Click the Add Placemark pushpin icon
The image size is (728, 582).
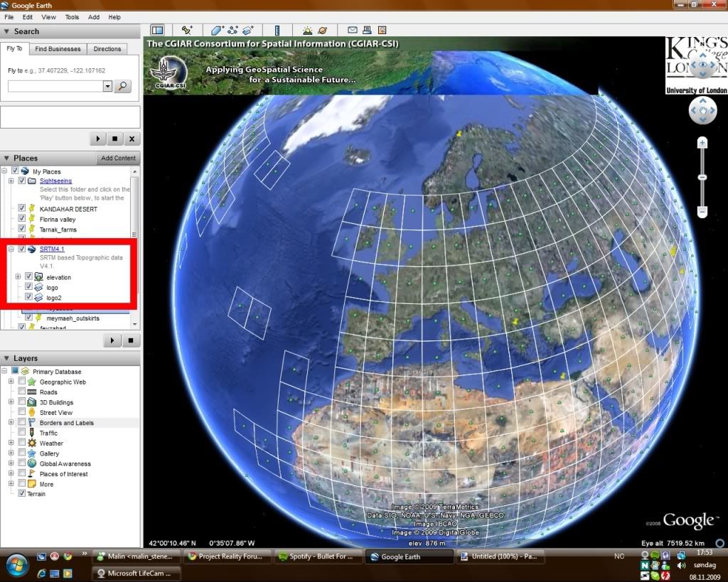187,30
